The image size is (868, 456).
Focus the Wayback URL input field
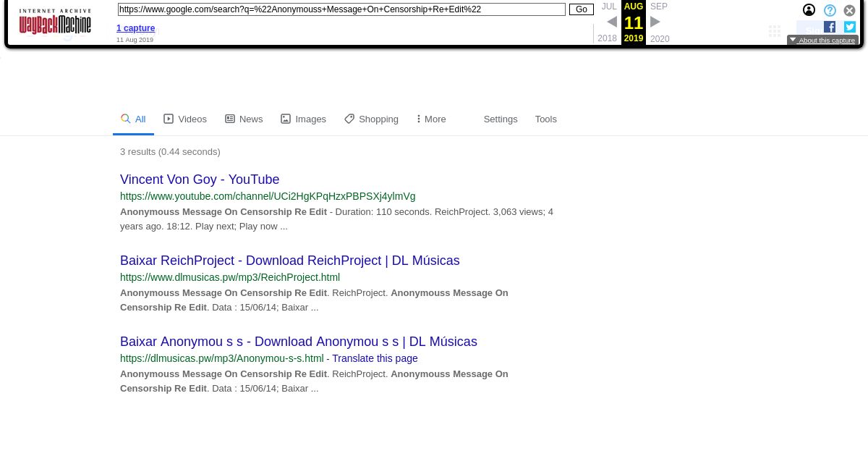[341, 9]
